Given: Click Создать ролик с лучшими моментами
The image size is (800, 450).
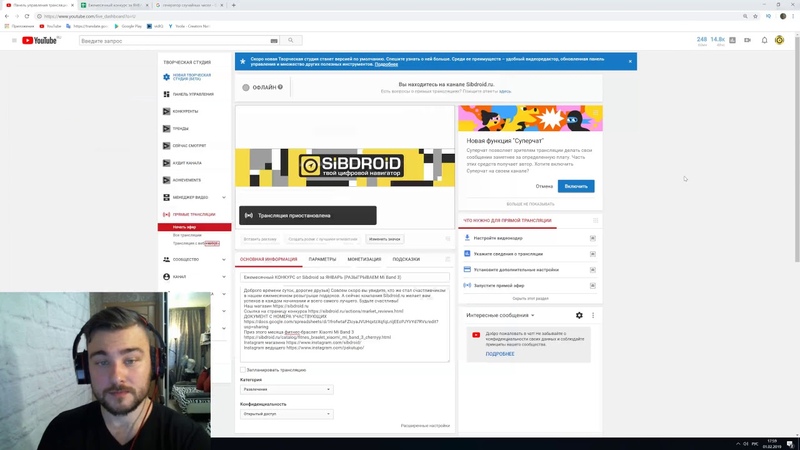Looking at the screenshot, I should 322,239.
